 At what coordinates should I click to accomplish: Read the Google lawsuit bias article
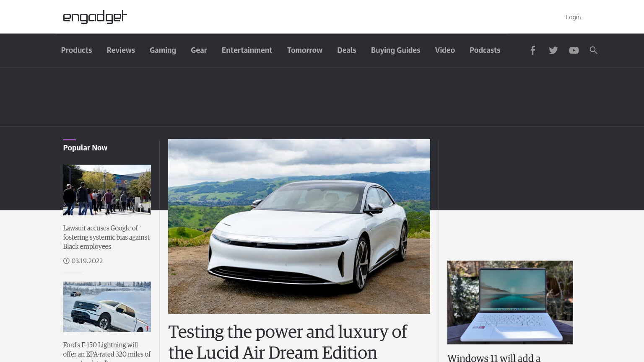[x=106, y=237]
